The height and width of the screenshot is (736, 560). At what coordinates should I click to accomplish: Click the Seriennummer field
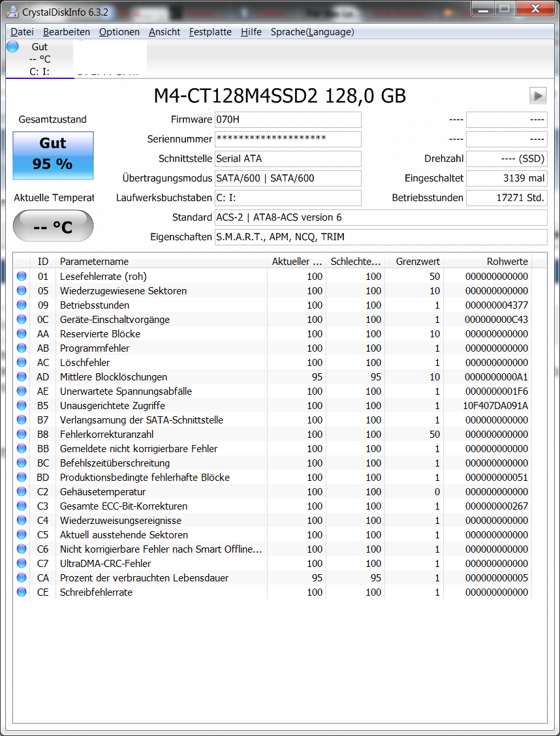tap(288, 139)
